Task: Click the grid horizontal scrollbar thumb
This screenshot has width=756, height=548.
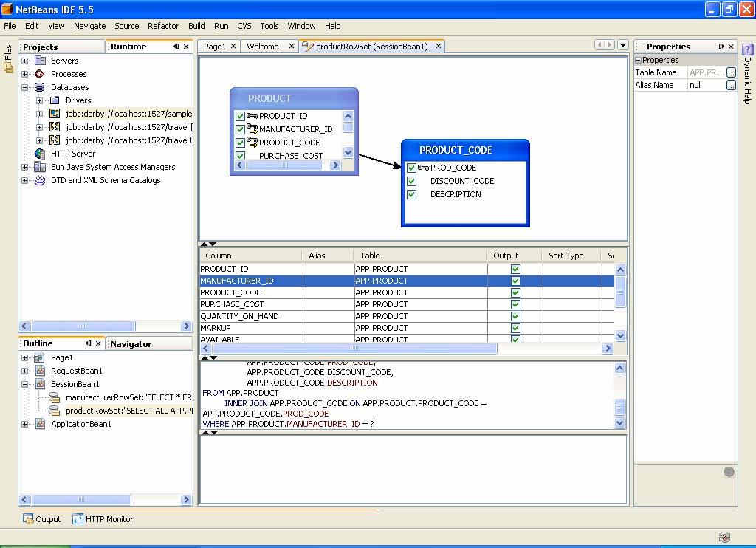Action: [355, 349]
